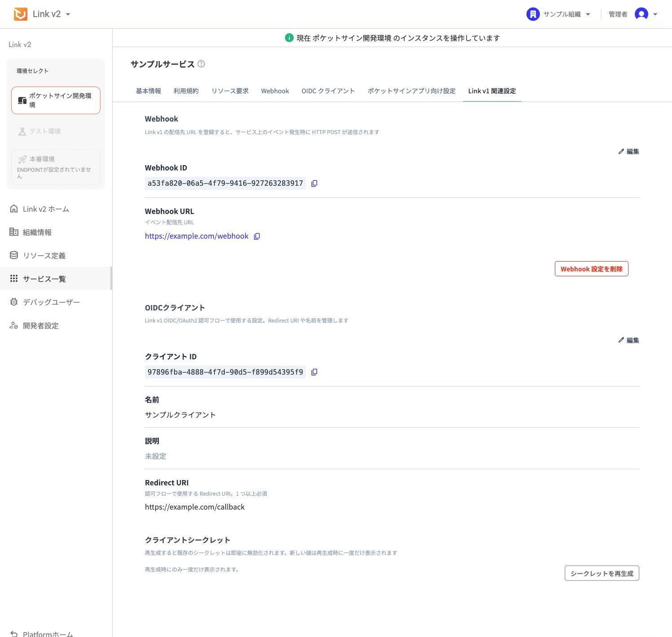Screen dimensions: 672x637
Task: Click the 環境セレクト label
Action: 32,71
